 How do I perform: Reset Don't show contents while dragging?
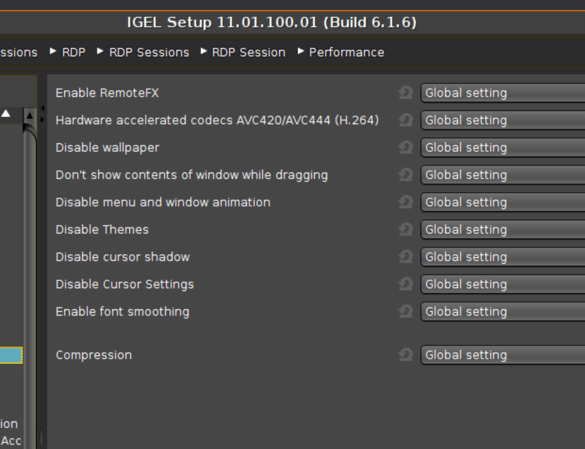pos(406,174)
